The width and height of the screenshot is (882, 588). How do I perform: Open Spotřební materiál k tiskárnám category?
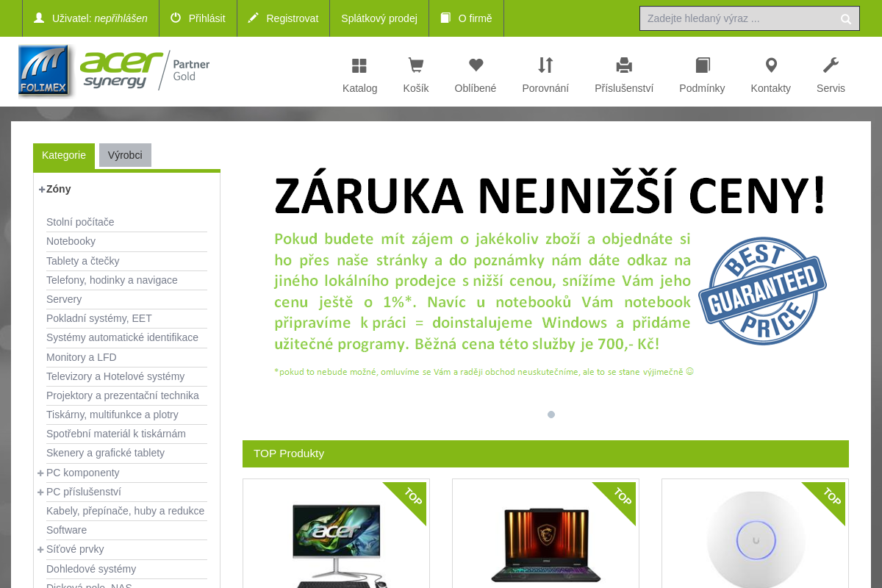[116, 434]
